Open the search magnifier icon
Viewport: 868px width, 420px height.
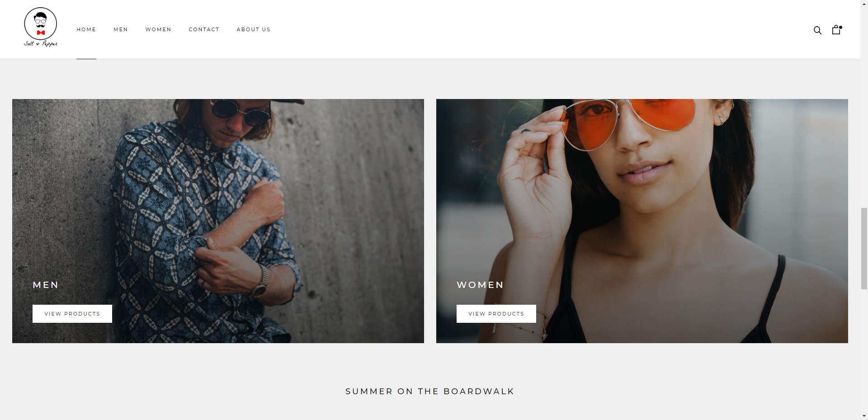tap(817, 30)
